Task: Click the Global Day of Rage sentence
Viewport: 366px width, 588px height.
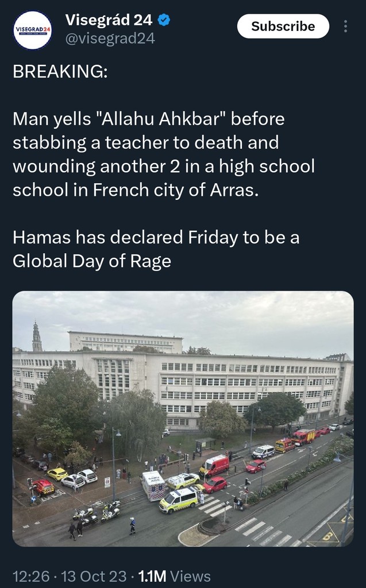Action: (156, 249)
